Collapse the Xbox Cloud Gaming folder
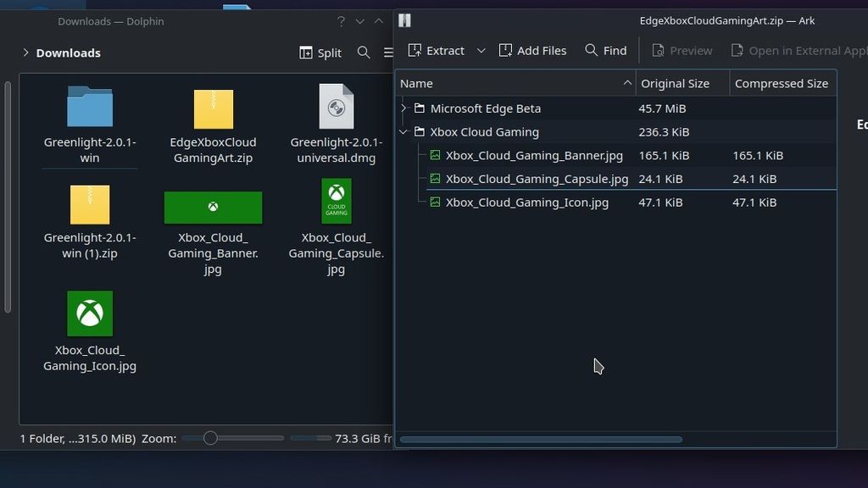Viewport: 868px width, 488px height. pos(403,132)
